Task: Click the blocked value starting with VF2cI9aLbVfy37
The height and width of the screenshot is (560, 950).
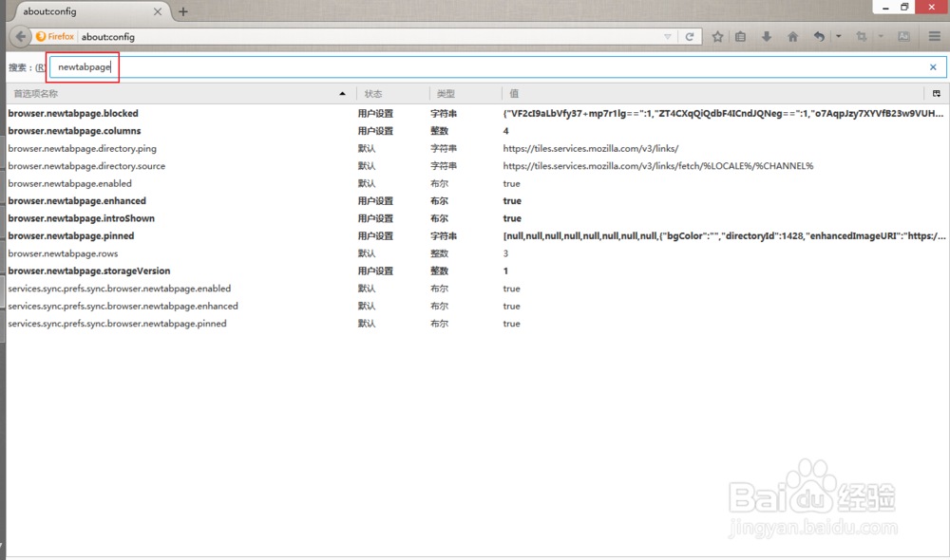Action: click(723, 113)
